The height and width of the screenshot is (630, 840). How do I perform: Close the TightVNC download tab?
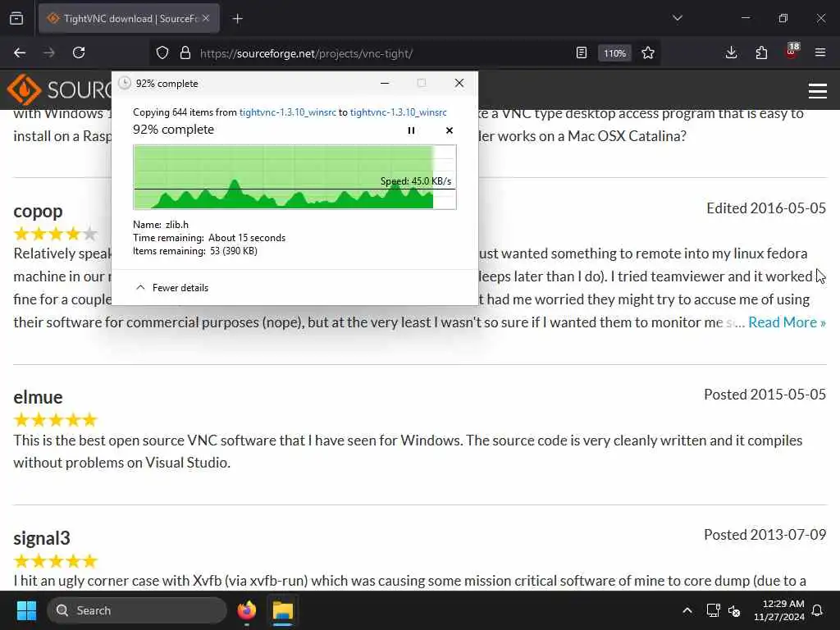tap(206, 18)
